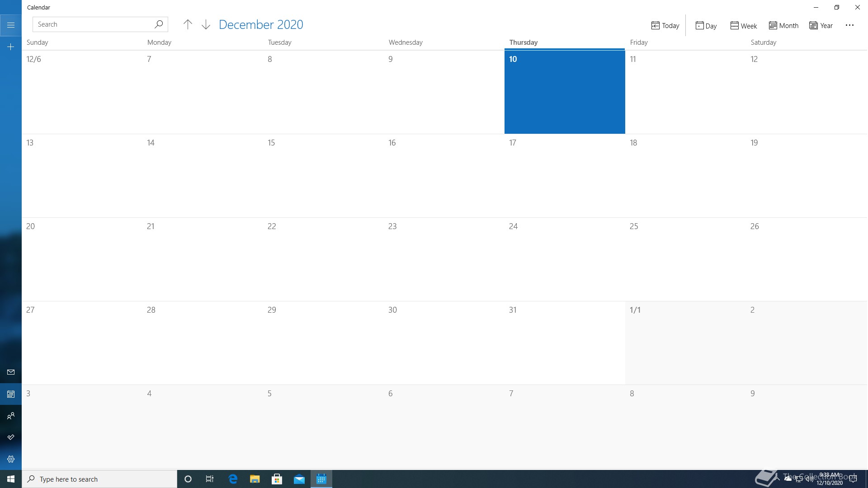Image resolution: width=868 pixels, height=488 pixels.
Task: Go to next month with down arrow
Action: click(x=206, y=24)
